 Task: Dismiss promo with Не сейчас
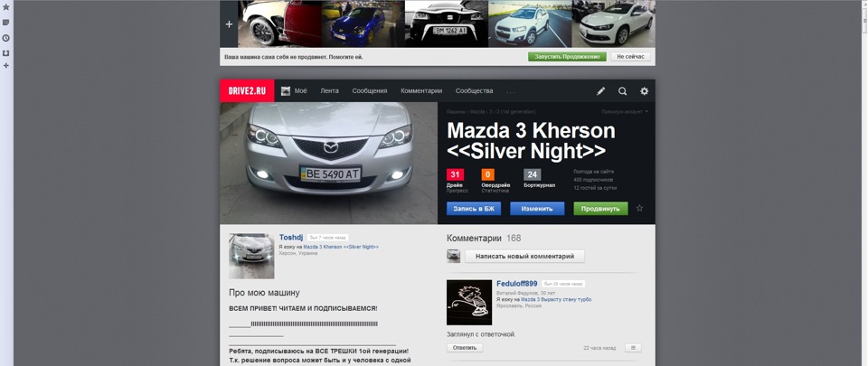coord(630,57)
